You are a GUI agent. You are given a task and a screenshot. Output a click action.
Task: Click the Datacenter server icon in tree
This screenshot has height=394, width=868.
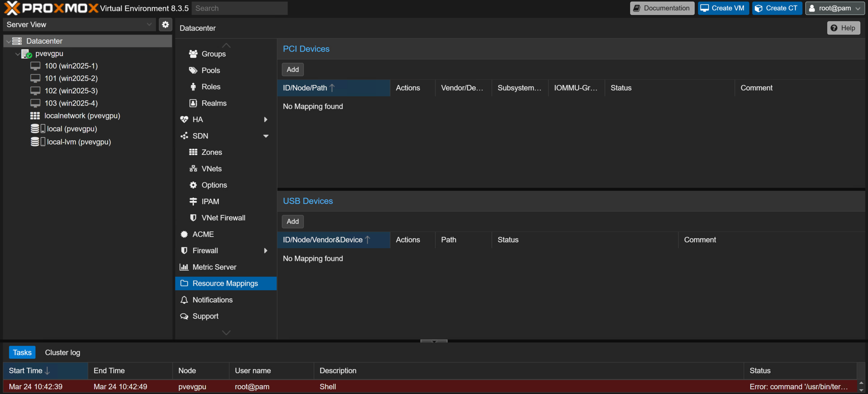(17, 41)
